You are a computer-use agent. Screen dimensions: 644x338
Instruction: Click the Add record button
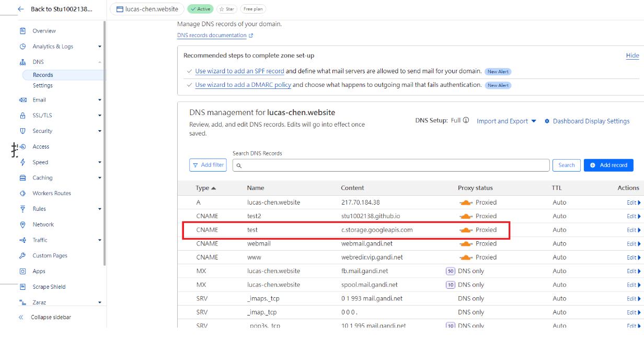coord(608,165)
